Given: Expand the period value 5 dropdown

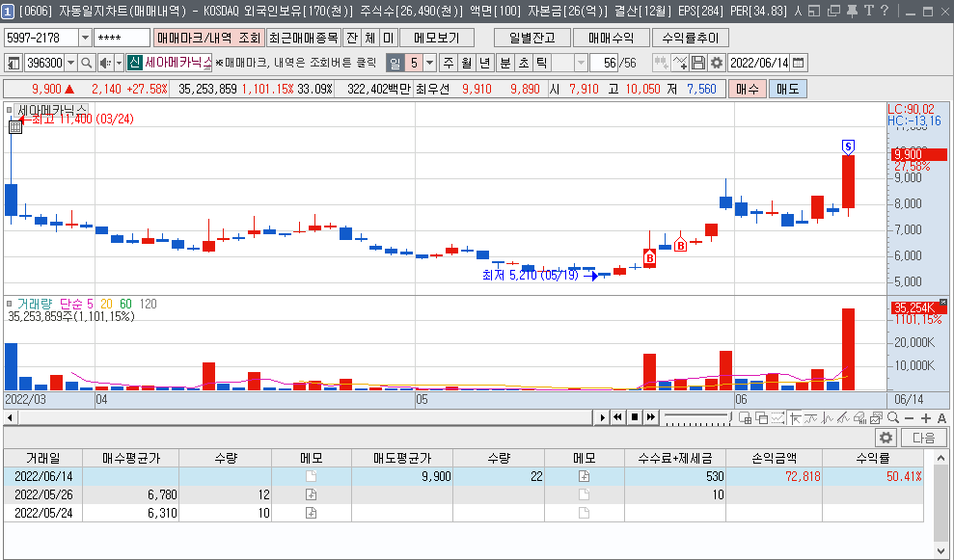Looking at the screenshot, I should (429, 63).
